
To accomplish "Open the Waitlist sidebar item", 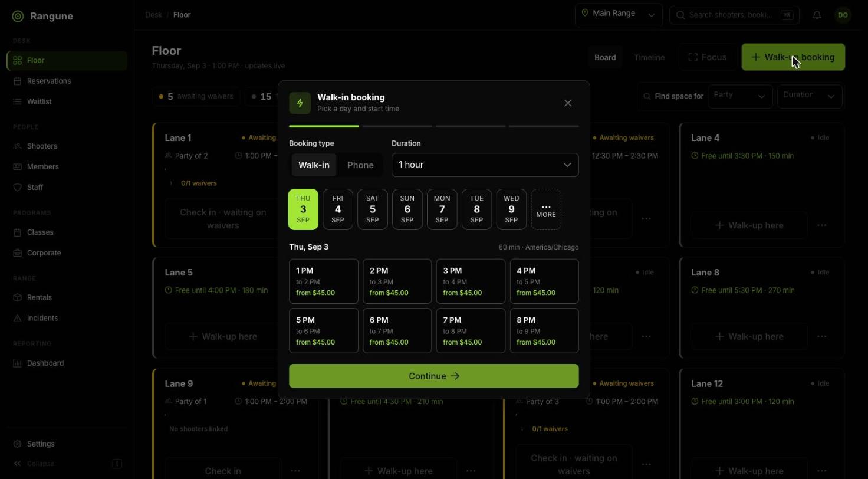I will (67, 101).
